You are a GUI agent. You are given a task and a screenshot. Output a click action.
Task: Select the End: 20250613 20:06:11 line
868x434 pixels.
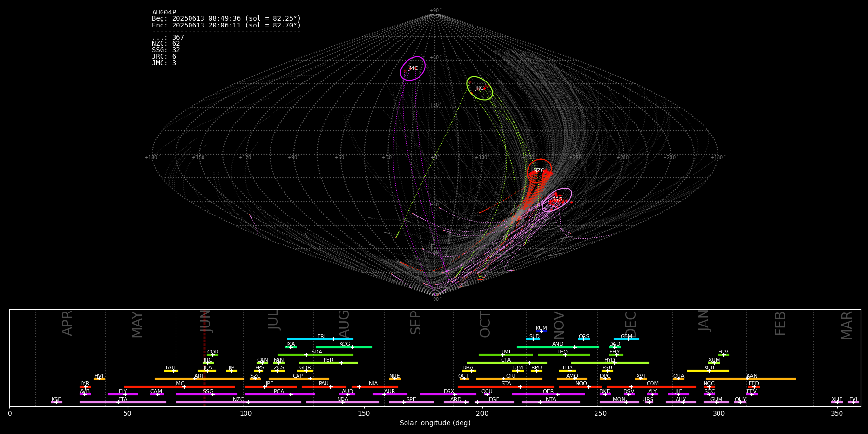[x=227, y=25]
